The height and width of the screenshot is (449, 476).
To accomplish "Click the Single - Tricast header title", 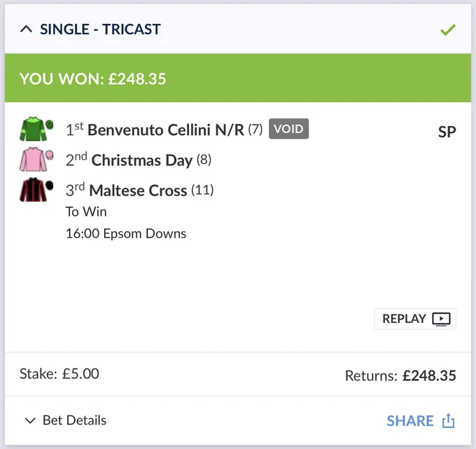I will click(100, 29).
